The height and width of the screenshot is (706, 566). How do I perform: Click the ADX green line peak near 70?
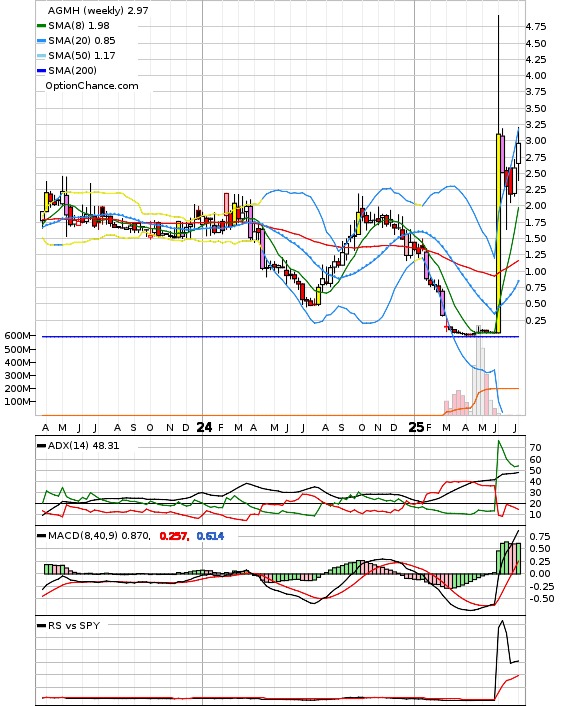(498, 441)
